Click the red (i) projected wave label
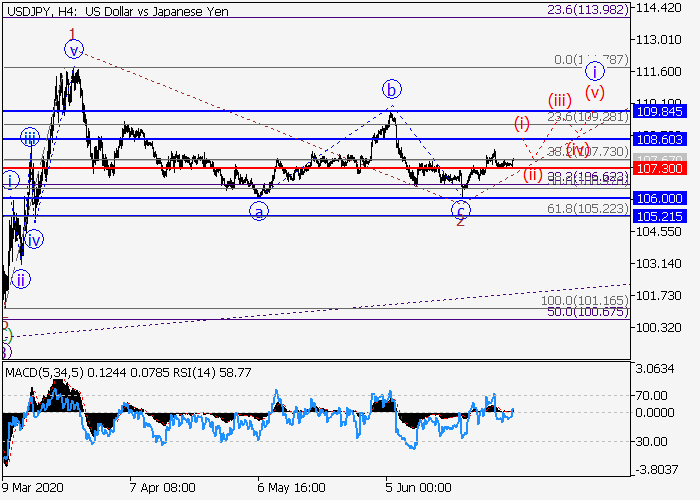This screenshot has width=700, height=500. [x=522, y=124]
